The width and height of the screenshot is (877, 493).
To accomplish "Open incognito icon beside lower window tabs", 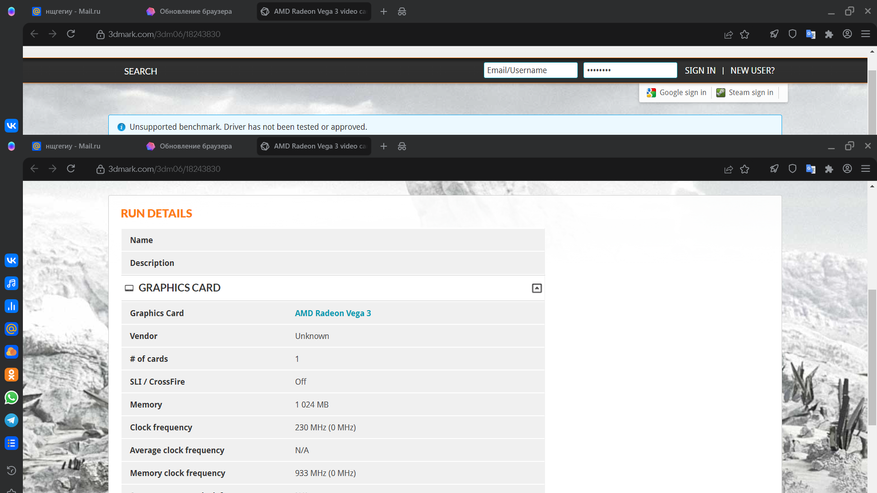I will [x=402, y=146].
